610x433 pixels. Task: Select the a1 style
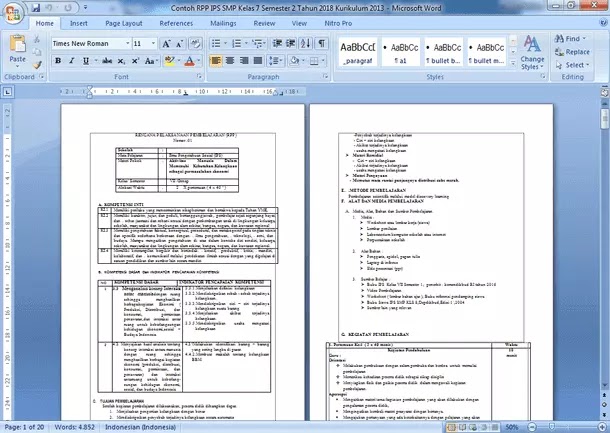coord(401,52)
